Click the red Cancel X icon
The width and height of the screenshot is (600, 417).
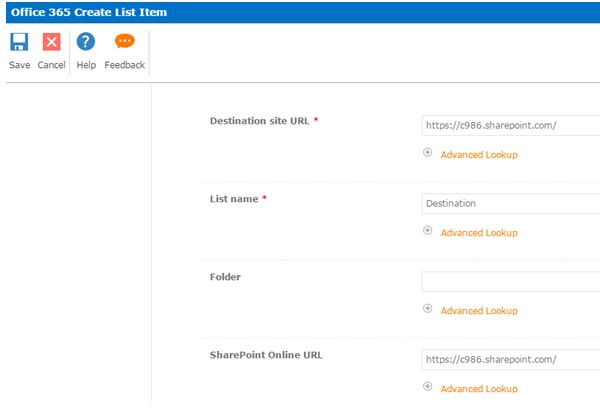click(51, 42)
